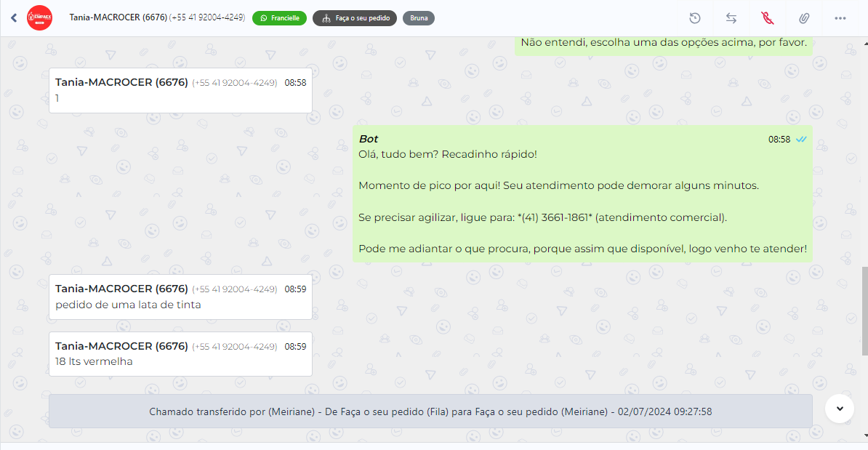Click the double-check read receipt on Bot message
868x450 pixels.
pyautogui.click(x=801, y=140)
